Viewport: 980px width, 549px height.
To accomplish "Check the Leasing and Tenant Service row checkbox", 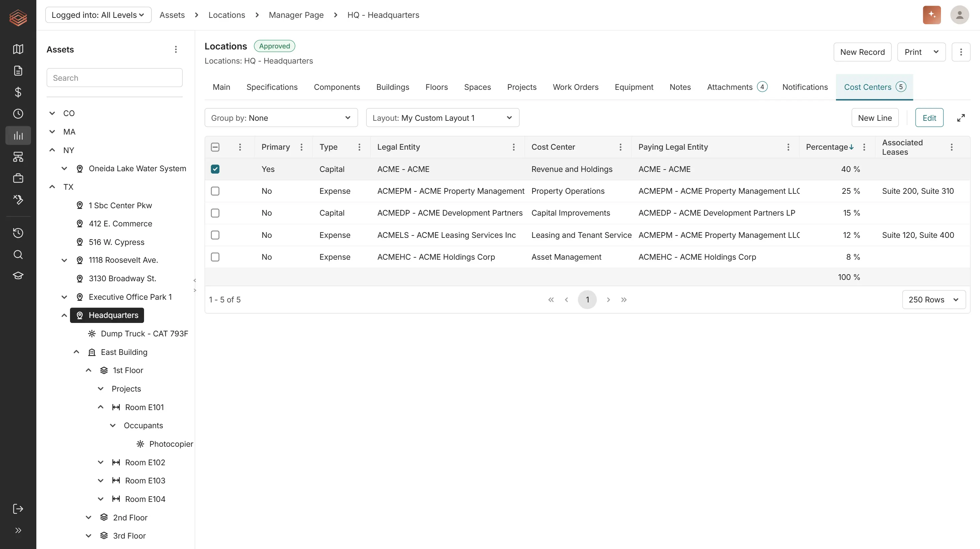I will tap(215, 235).
